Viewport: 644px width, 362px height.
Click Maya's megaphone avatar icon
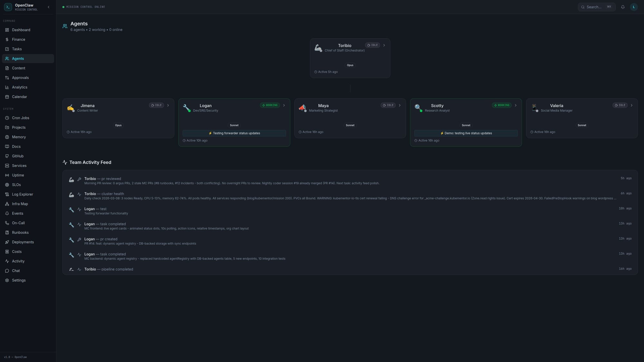pos(302,108)
